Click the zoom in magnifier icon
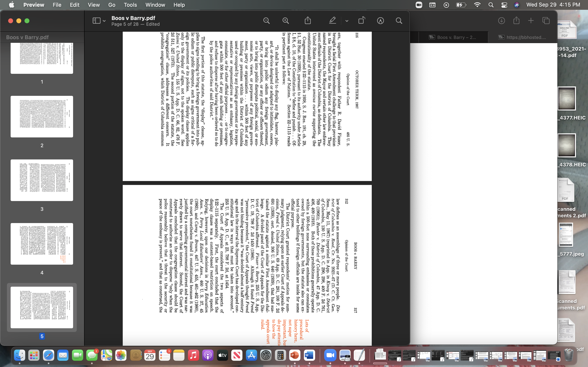Screen dimensions: 588x367 (x=286, y=21)
